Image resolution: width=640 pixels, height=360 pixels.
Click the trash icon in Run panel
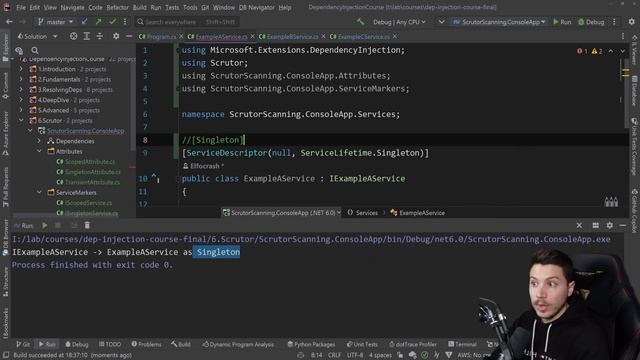pyautogui.click(x=87, y=225)
